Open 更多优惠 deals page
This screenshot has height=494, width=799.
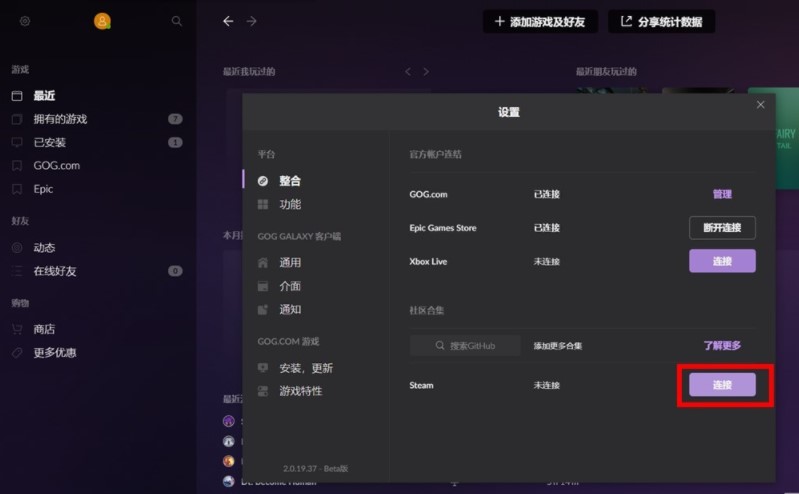pyautogui.click(x=55, y=352)
